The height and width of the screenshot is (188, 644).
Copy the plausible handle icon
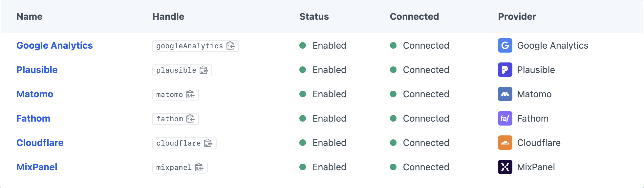tap(204, 70)
